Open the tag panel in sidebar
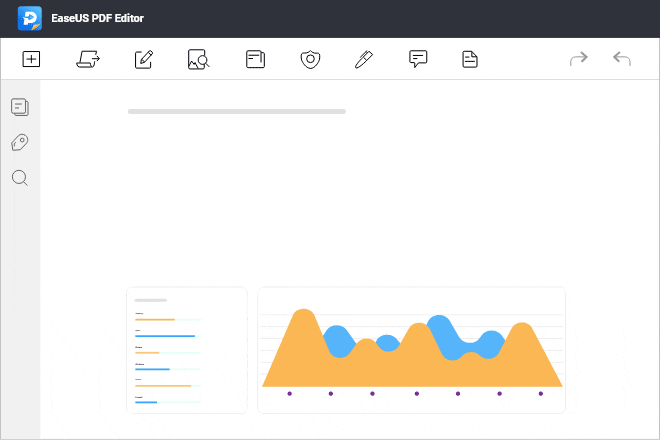The height and width of the screenshot is (440, 660). click(19, 142)
